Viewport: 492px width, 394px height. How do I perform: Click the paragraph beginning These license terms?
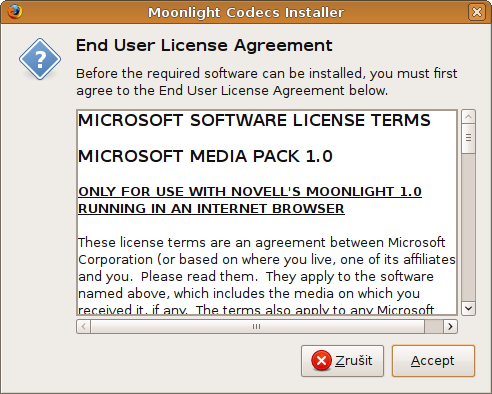pos(267,276)
